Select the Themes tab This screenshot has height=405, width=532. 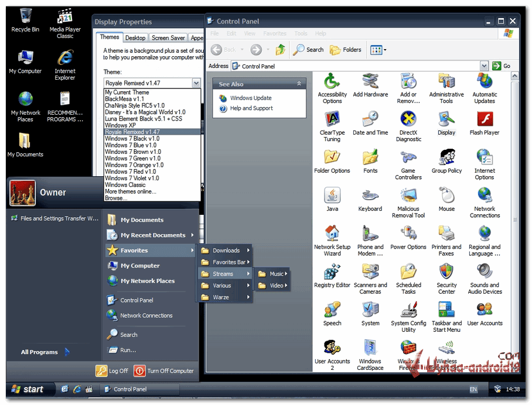tap(109, 37)
